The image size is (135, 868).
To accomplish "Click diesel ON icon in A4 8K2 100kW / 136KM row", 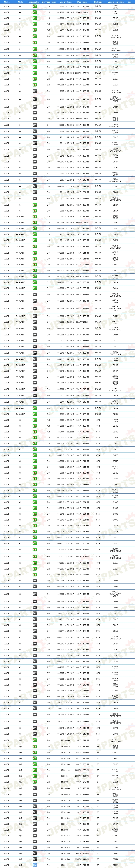I will pyautogui.click(x=35, y=91).
